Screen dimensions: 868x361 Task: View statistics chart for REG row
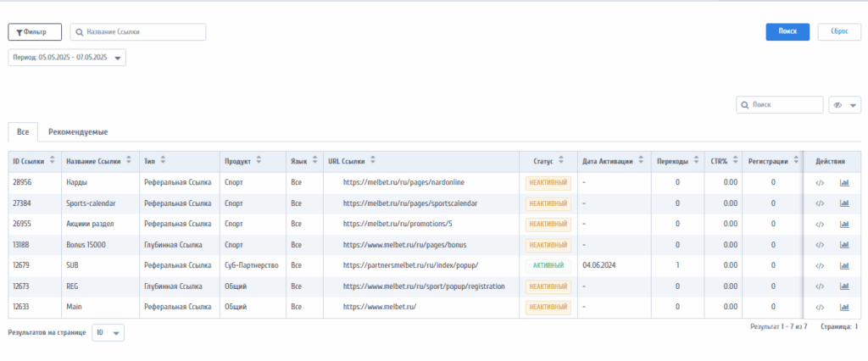[x=844, y=286]
